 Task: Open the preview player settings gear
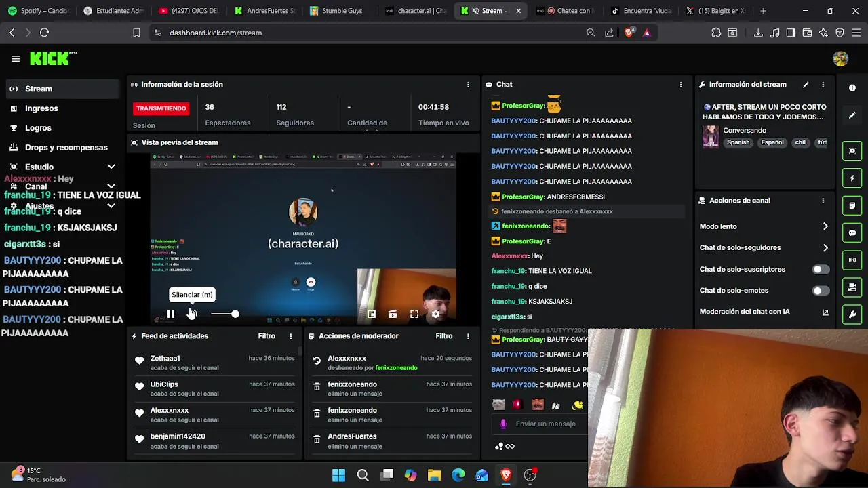(x=435, y=314)
